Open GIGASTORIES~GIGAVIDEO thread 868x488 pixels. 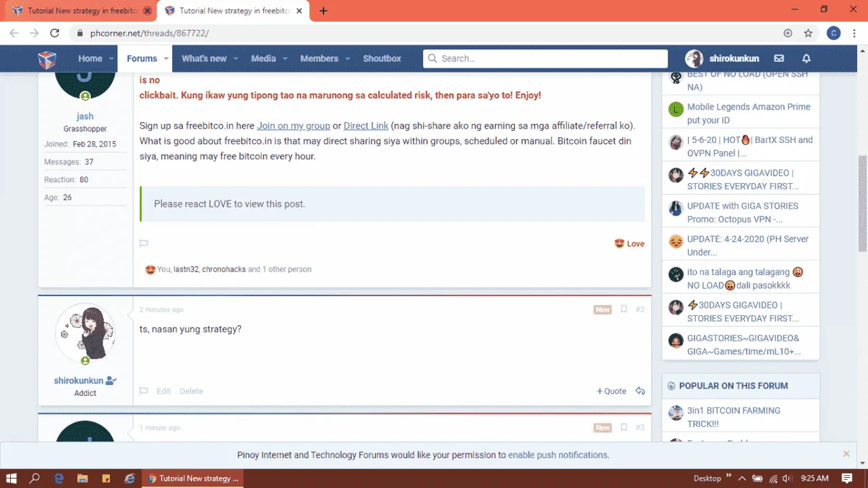[x=744, y=345]
